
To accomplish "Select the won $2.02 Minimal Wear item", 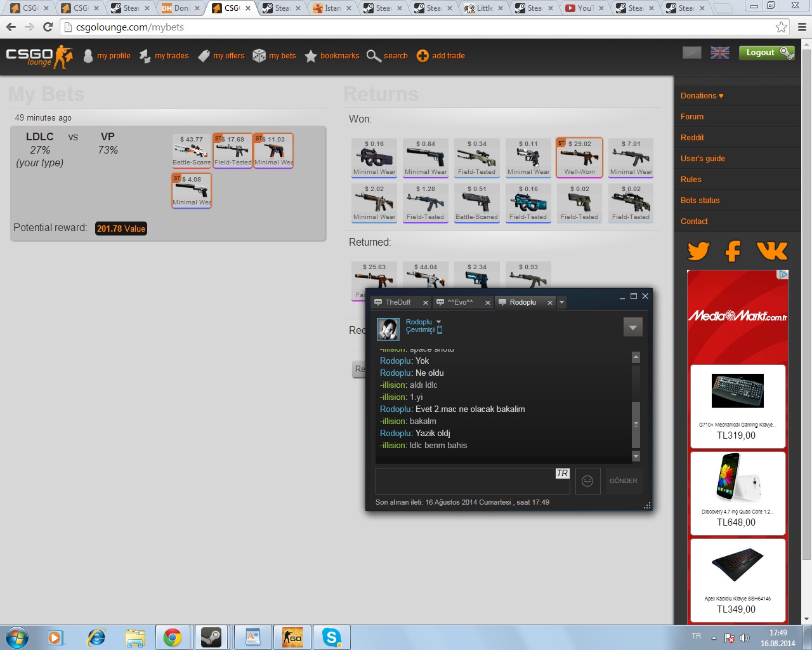I will 374,202.
